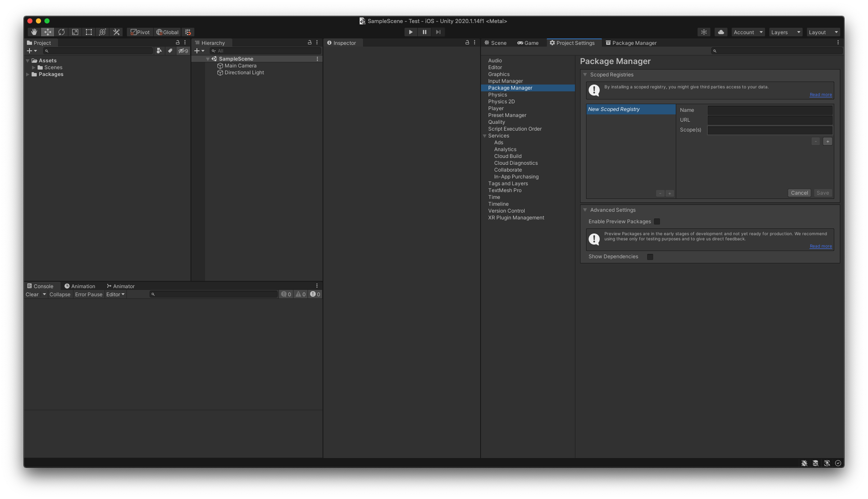Open the Animator tab
Image resolution: width=868 pixels, height=499 pixels.
(121, 286)
